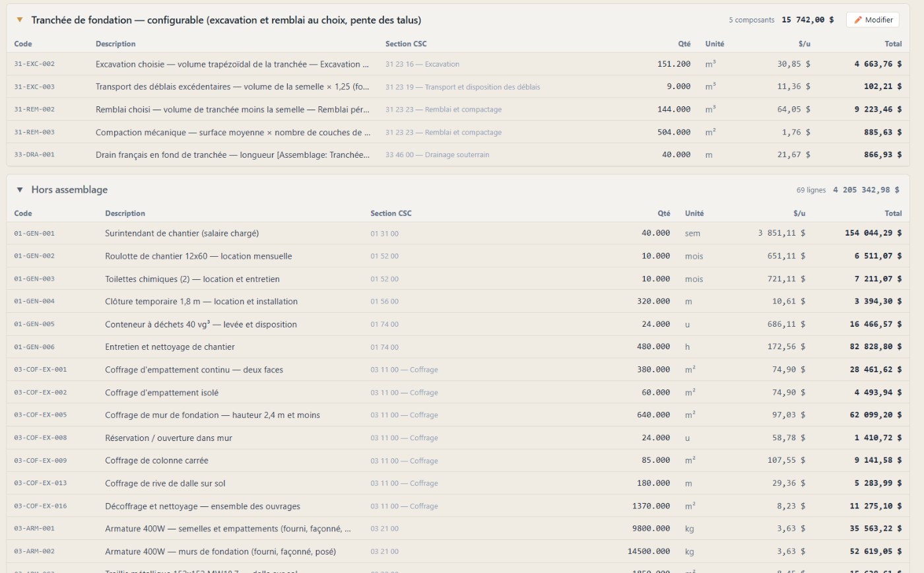The height and width of the screenshot is (573, 924).
Task: Click code 03-COF-EX-009
Action: click(x=40, y=460)
